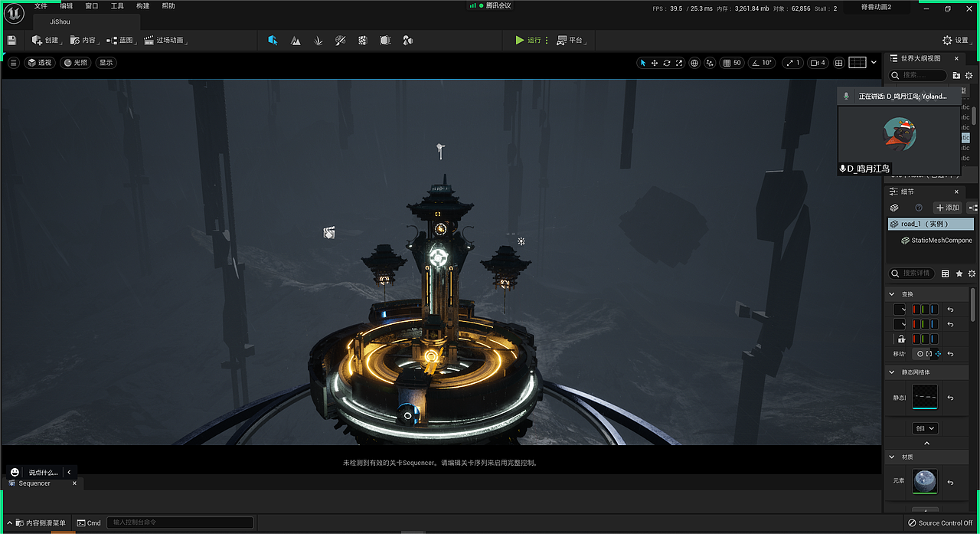The image size is (980, 534).
Task: Open the 光照 (Lit) view mode menu
Action: 76,63
